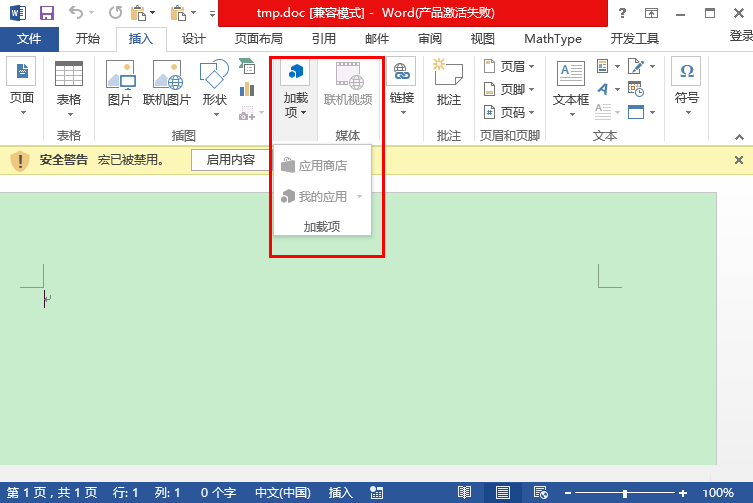Click zoom in plus button

(x=683, y=493)
